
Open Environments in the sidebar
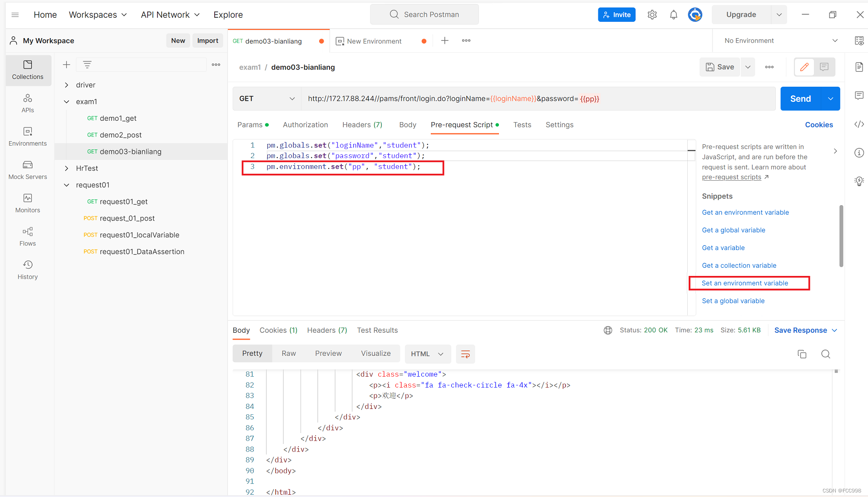tap(28, 137)
